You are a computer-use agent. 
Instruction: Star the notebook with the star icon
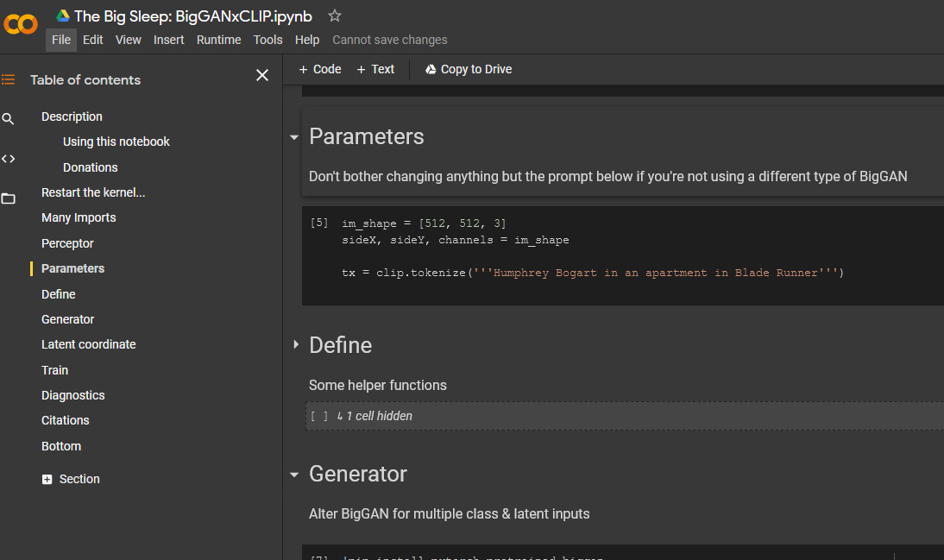[335, 16]
